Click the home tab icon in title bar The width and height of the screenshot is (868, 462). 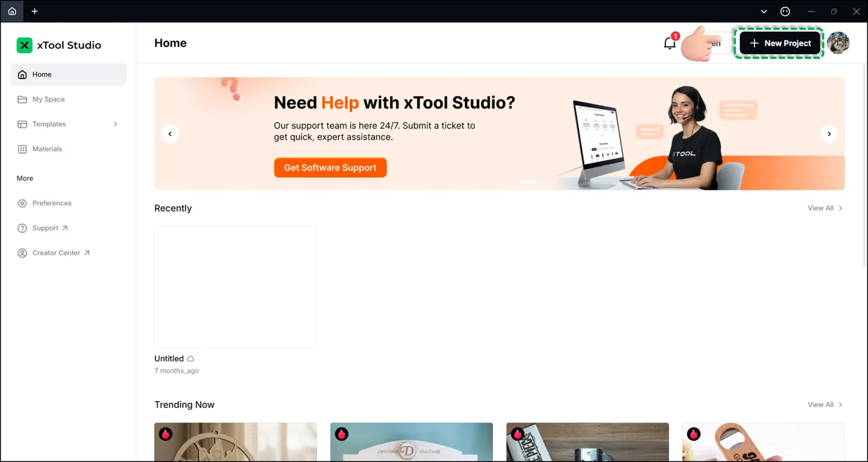pos(12,11)
